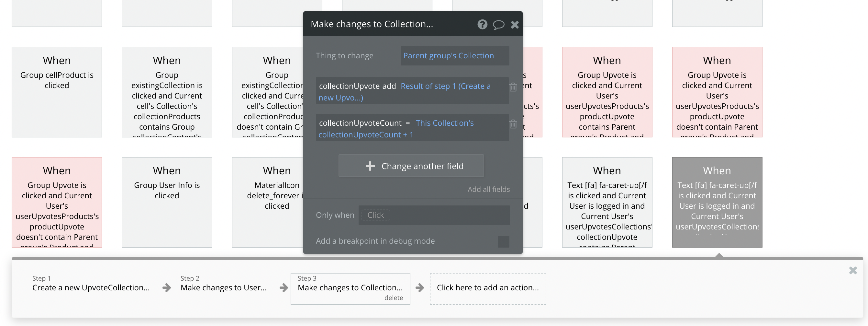Select Step 1 Create a new UpvoteCollection
Viewport: 868px width, 326px height.
point(91,287)
